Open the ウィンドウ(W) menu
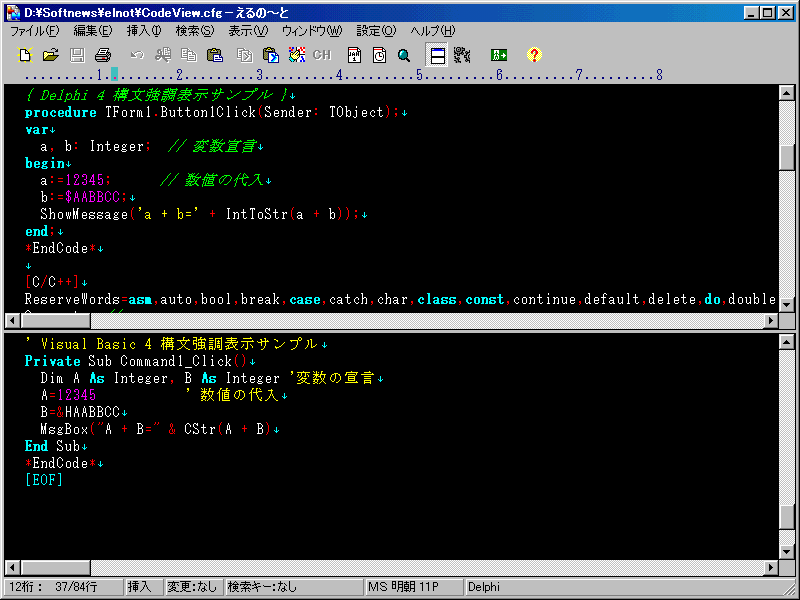Viewport: 800px width, 600px height. tap(311, 31)
